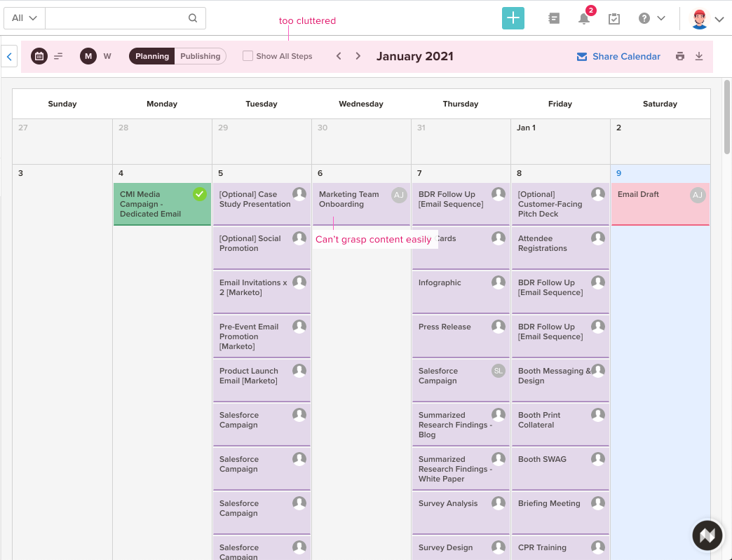Click the assignee avatar on [Optional] Social Promotion

point(299,238)
